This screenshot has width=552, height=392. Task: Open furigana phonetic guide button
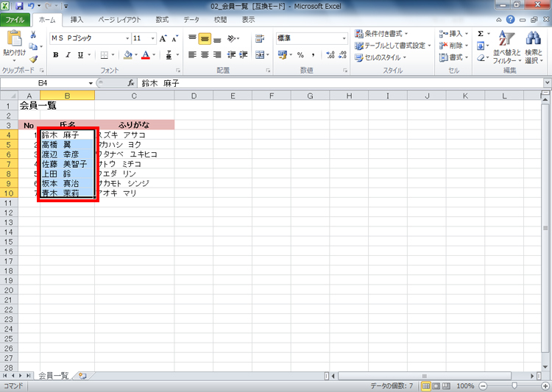169,55
